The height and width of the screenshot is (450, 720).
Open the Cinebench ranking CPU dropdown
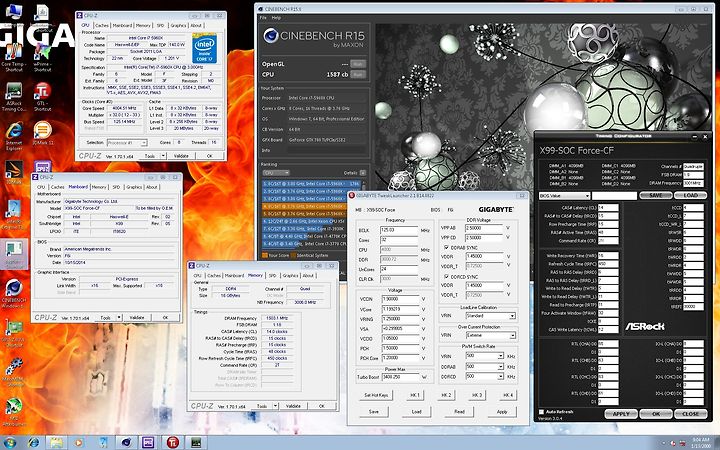(276, 173)
